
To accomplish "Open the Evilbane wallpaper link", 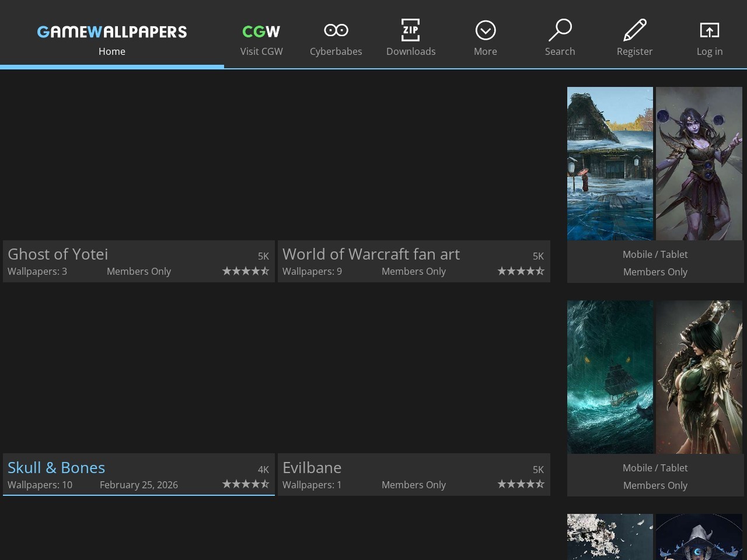I will (x=312, y=468).
